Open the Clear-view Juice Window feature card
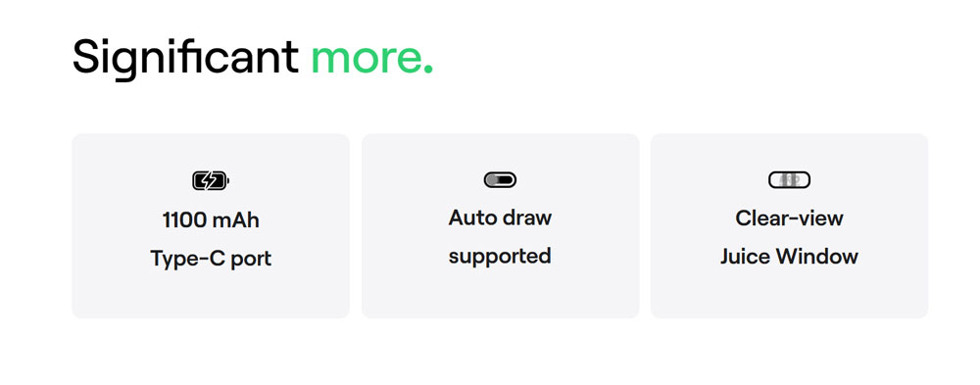 point(789,225)
